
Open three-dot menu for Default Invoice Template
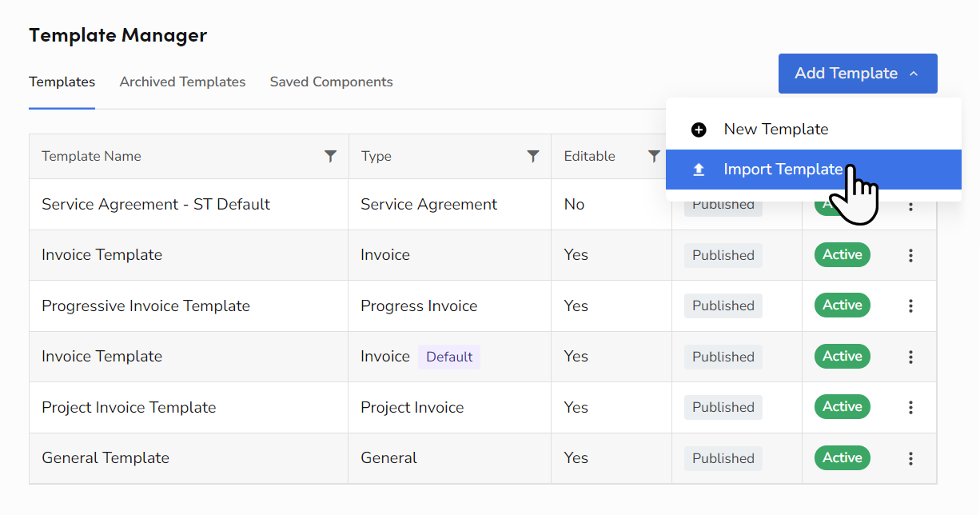tap(910, 357)
